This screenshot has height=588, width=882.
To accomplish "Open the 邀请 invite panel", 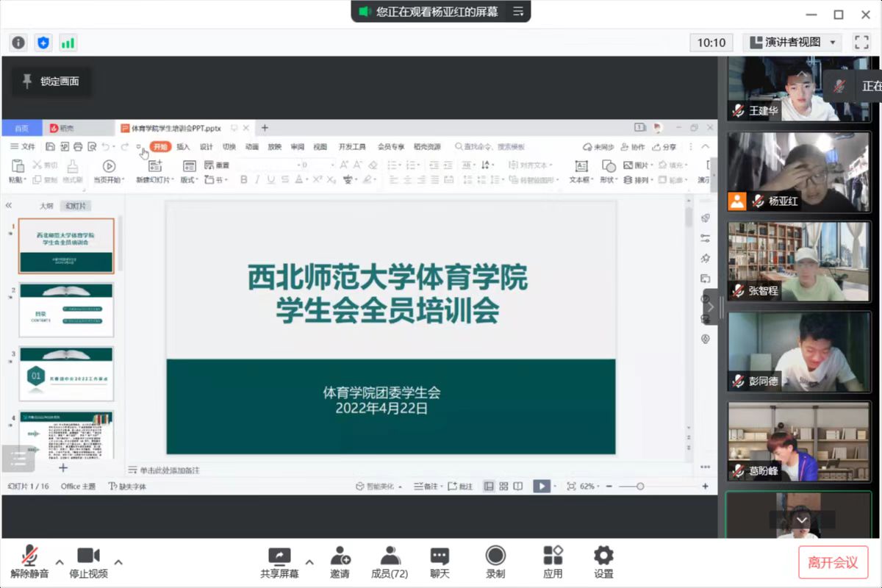I will coord(340,562).
